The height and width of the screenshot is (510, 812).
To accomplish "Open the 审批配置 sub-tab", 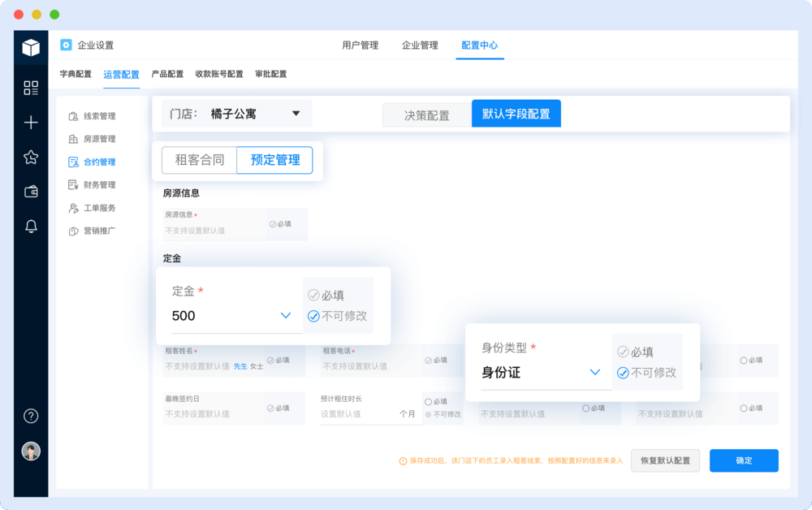I will tap(271, 74).
